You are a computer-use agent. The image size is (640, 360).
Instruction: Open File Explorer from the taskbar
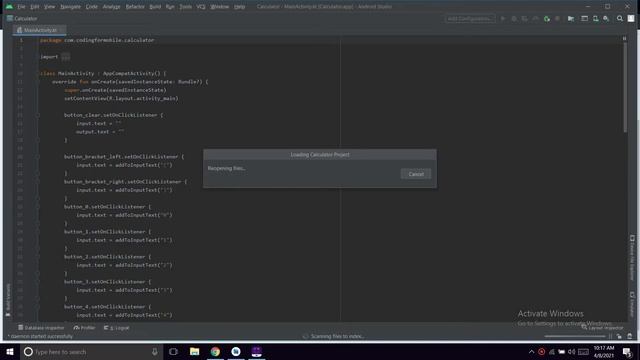pyautogui.click(x=194, y=352)
